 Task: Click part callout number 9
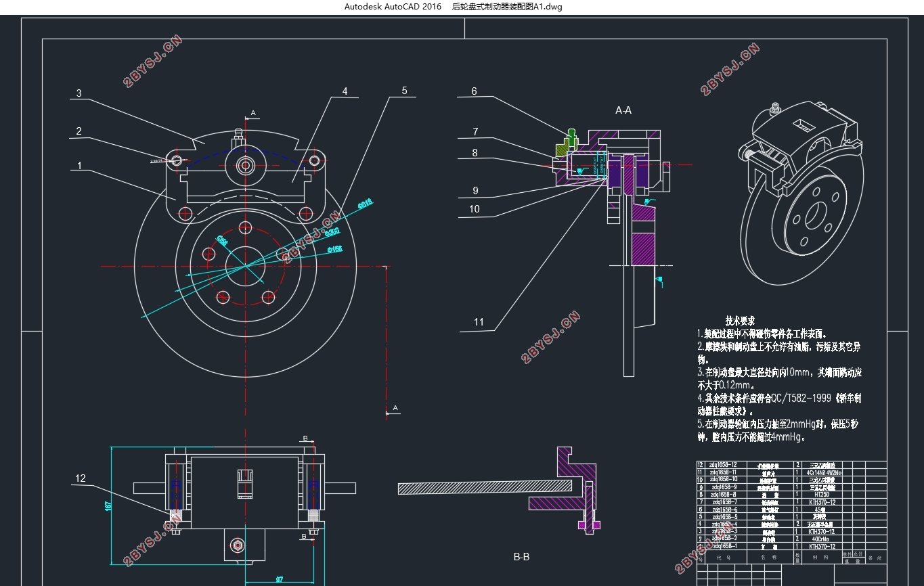[476, 191]
